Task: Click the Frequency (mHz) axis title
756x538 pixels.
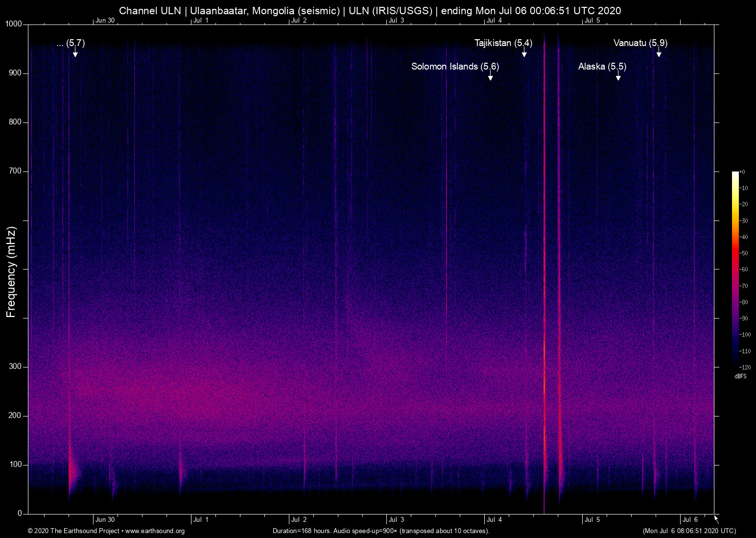Action: 11,269
